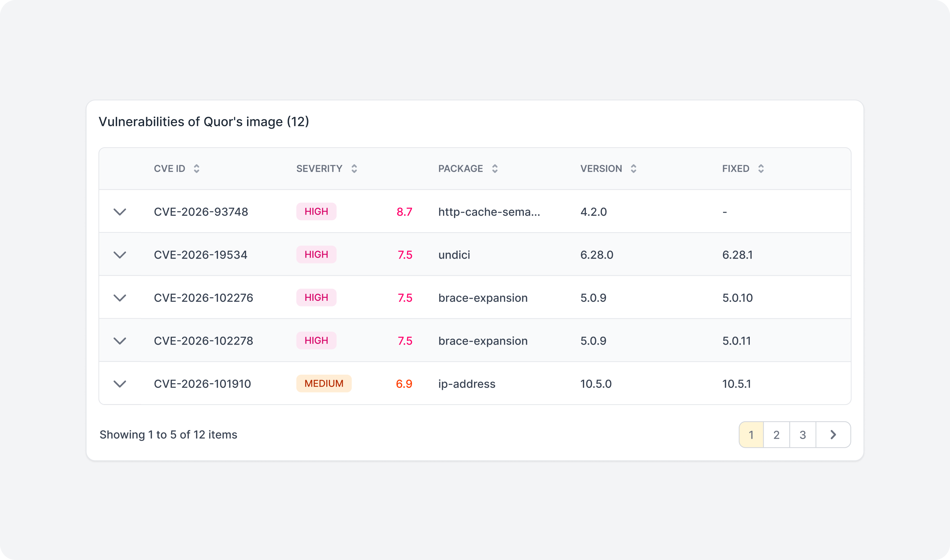
Task: Expand row CVE-2026-102278 chevron
Action: coord(120,341)
